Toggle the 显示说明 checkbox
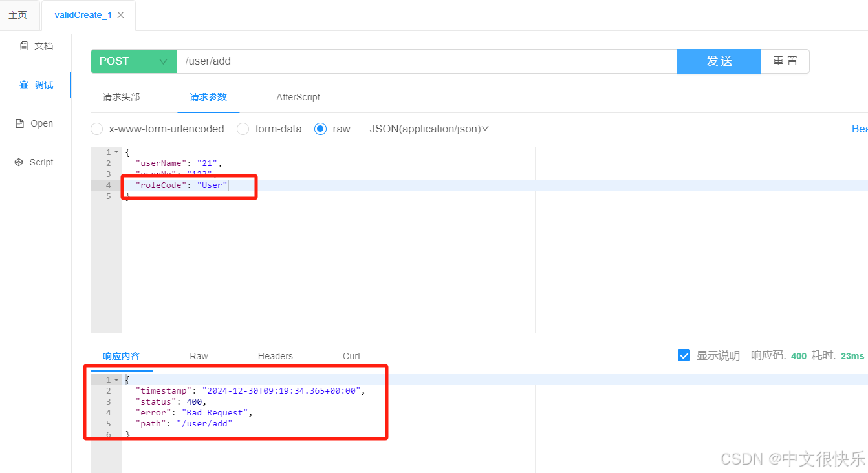This screenshot has height=473, width=868. 684,355
